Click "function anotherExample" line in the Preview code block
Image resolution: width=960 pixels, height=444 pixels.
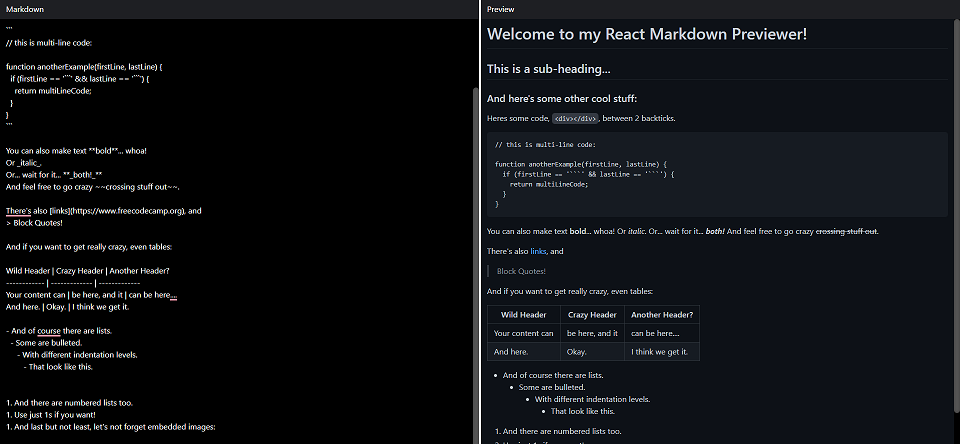coord(580,164)
